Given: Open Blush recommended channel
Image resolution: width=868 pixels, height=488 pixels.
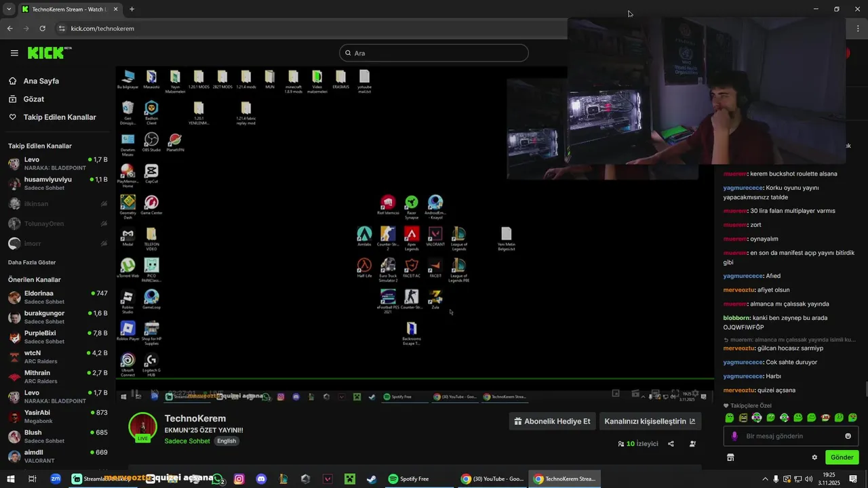Looking at the screenshot, I should (58, 436).
